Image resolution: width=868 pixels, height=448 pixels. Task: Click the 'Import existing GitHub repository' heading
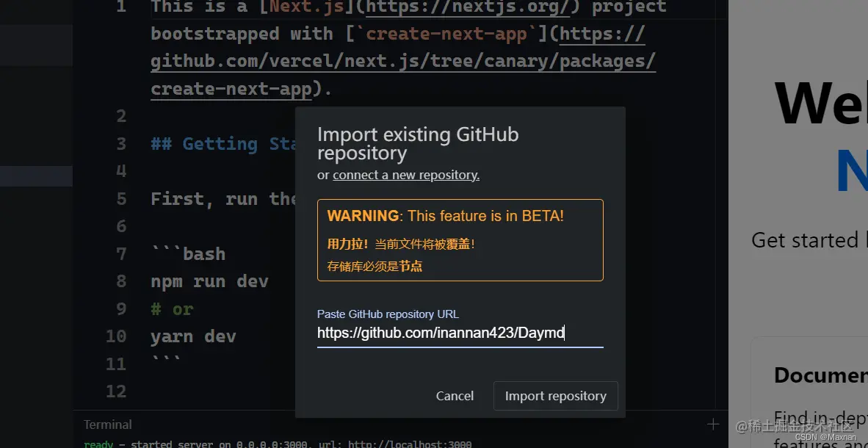[x=418, y=143]
